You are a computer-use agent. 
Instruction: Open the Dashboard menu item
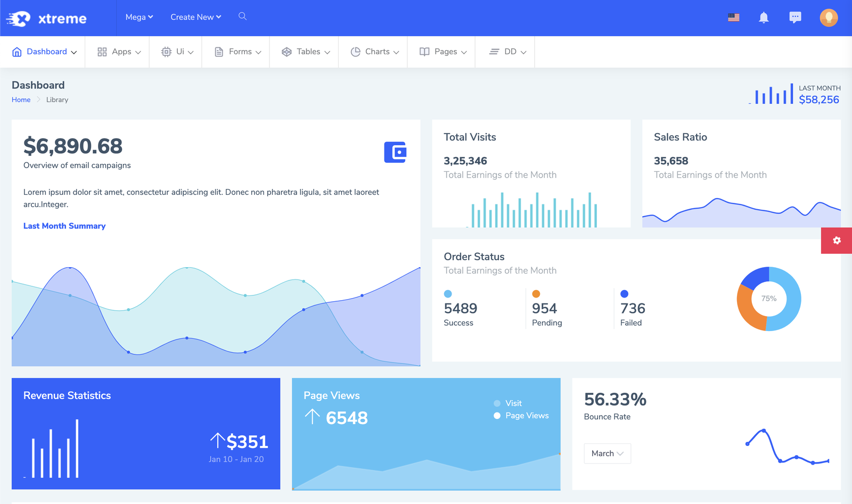pyautogui.click(x=43, y=52)
